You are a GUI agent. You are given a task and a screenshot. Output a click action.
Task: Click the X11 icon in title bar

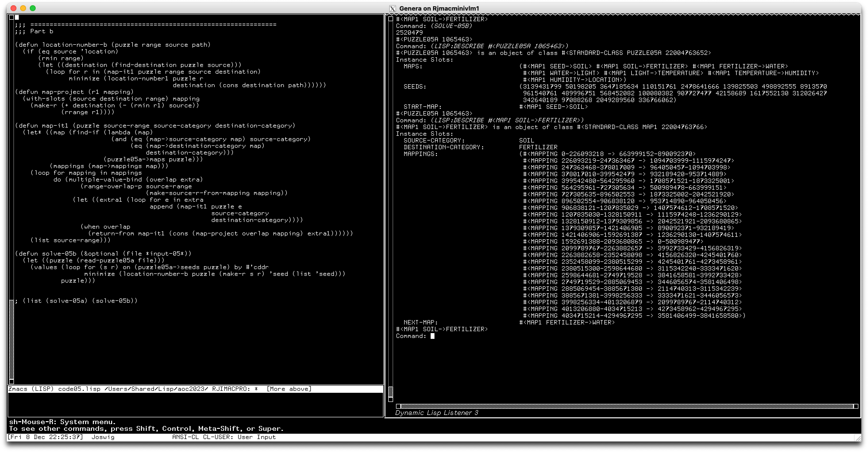pos(393,8)
